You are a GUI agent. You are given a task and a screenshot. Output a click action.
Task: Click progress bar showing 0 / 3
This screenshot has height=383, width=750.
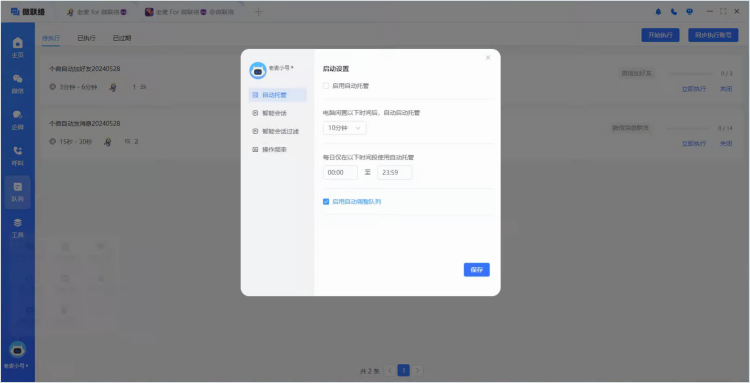(690, 74)
